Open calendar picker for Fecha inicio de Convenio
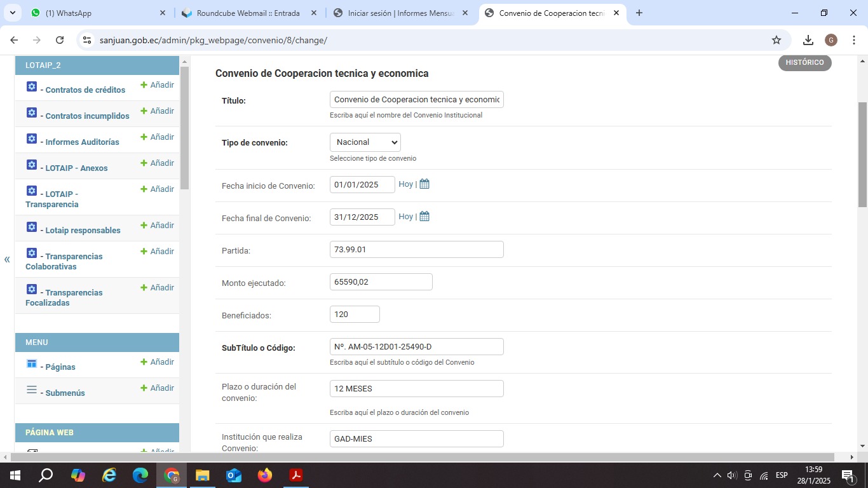 (x=424, y=184)
